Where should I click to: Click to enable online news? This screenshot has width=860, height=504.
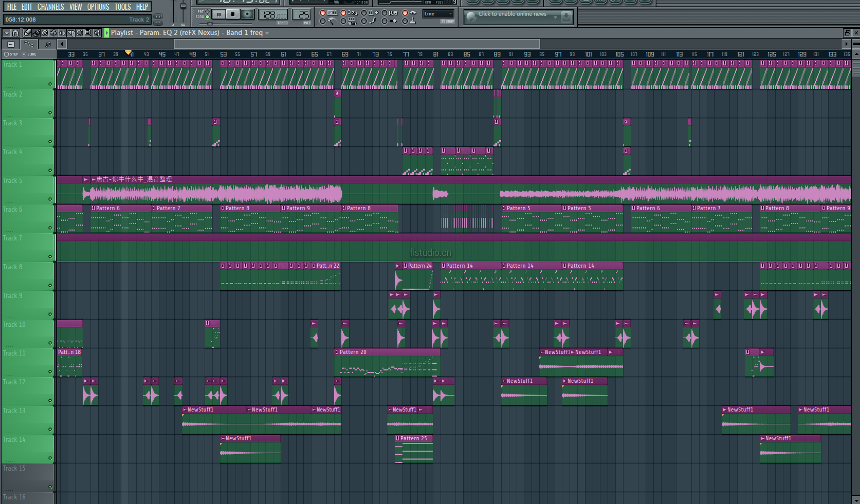[x=512, y=14]
